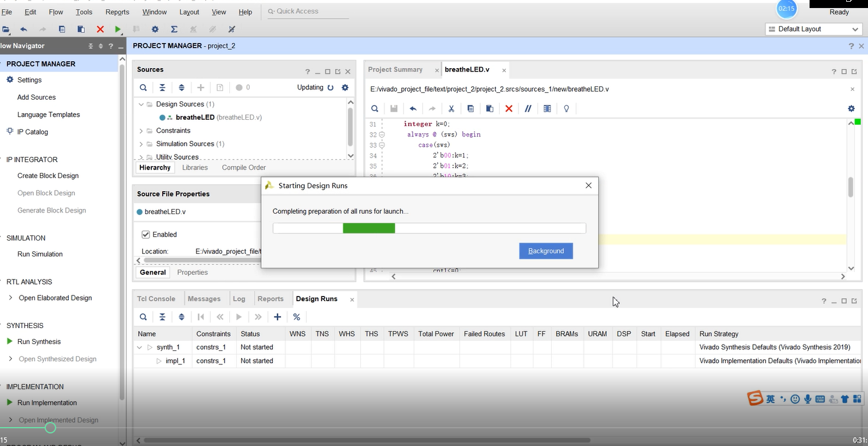Close the Starting Design Runs dialog
This screenshot has width=868, height=446.
[x=588, y=185]
